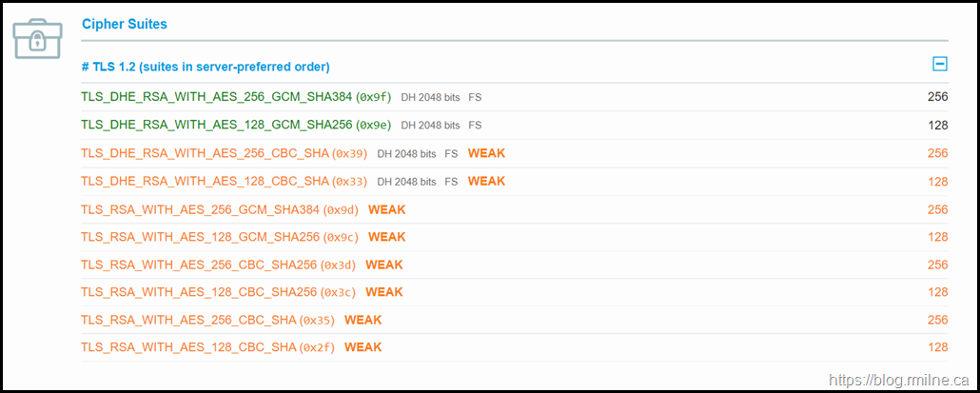Click DH 2048 bits text on 0x9e row
980x393 pixels.
pyautogui.click(x=430, y=125)
